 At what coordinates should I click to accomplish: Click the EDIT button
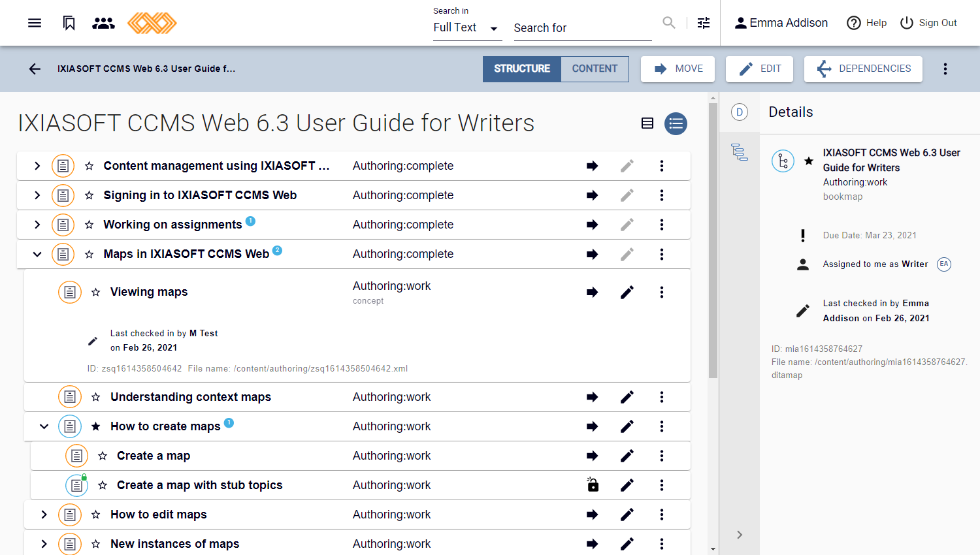(x=759, y=69)
